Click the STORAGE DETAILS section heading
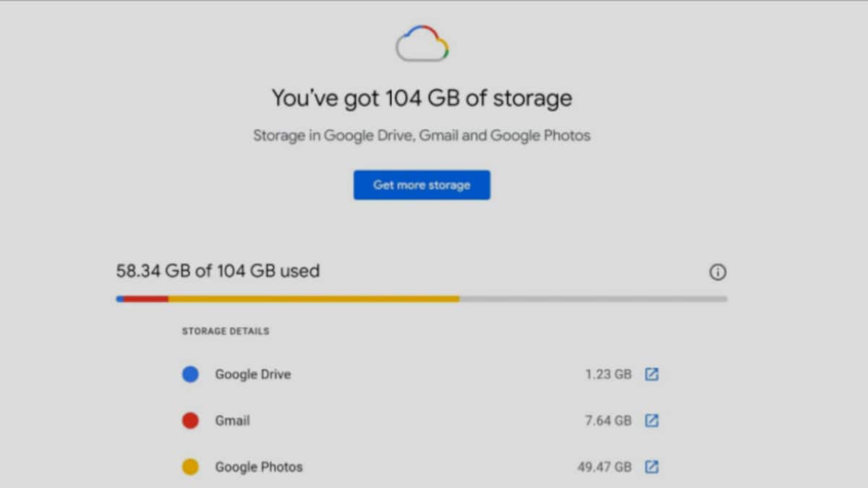Image resolution: width=868 pixels, height=488 pixels. [226, 331]
